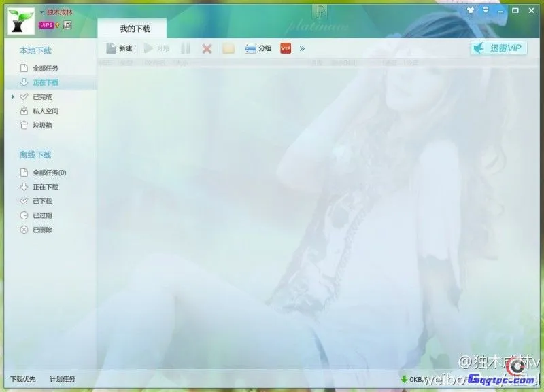Viewport: 544px width, 392px height.
Task: Open the 独木成林 account dropdown
Action: coord(58,11)
